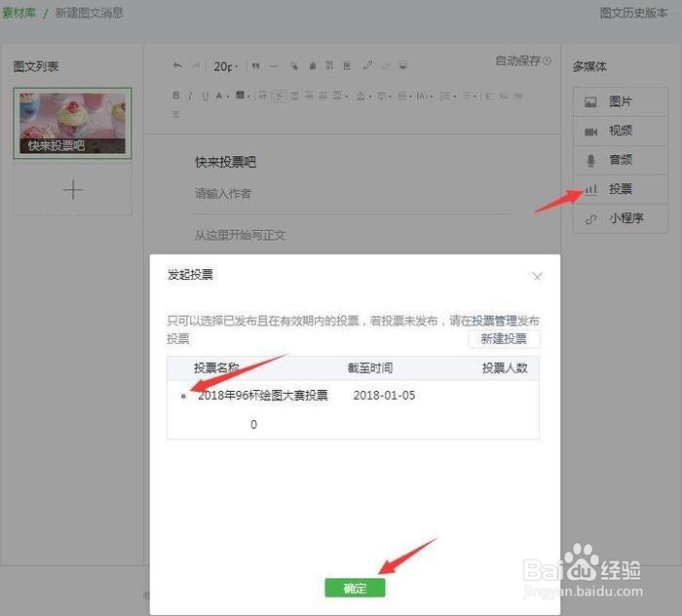Open the emoji picker icon

click(x=403, y=66)
